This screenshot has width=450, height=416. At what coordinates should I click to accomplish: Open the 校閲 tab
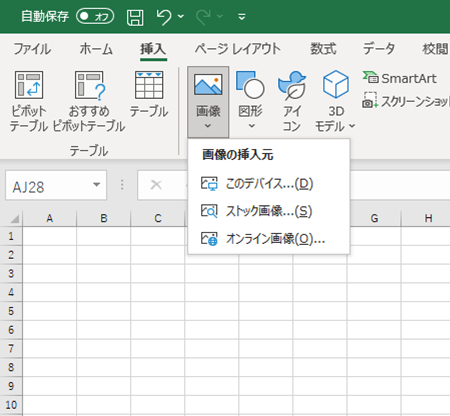[x=435, y=49]
